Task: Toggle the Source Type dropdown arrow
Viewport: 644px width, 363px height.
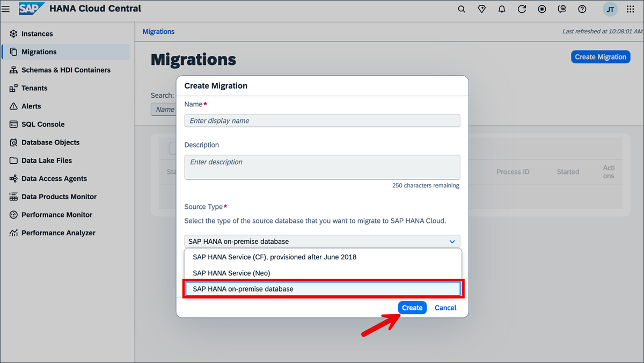Action: (x=452, y=242)
